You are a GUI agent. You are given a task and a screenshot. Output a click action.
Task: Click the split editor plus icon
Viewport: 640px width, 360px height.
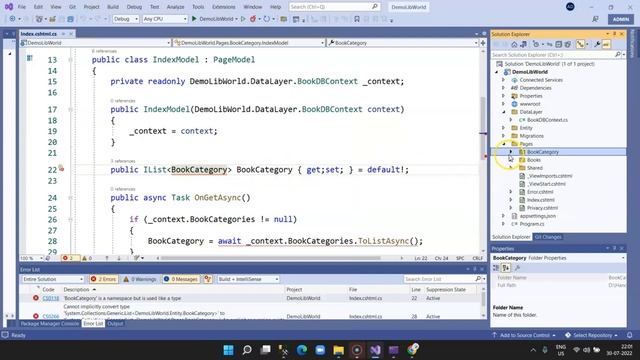(x=483, y=42)
